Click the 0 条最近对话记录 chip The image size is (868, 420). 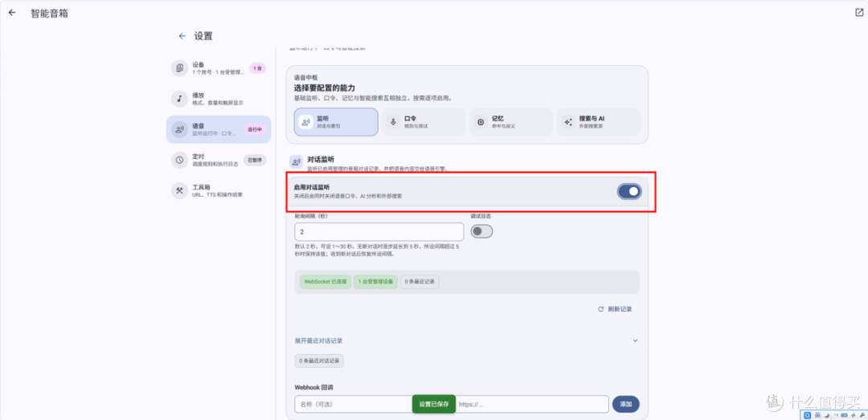pos(319,361)
